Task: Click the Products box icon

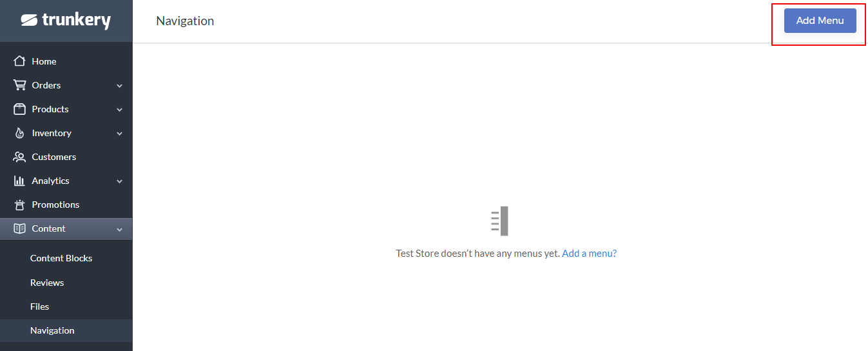Action: tap(19, 109)
